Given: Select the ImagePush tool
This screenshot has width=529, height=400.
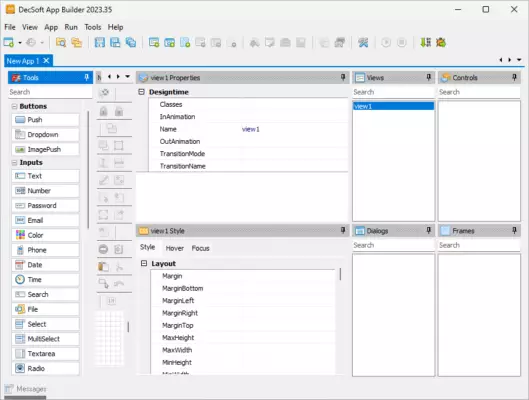Looking at the screenshot, I should point(46,149).
